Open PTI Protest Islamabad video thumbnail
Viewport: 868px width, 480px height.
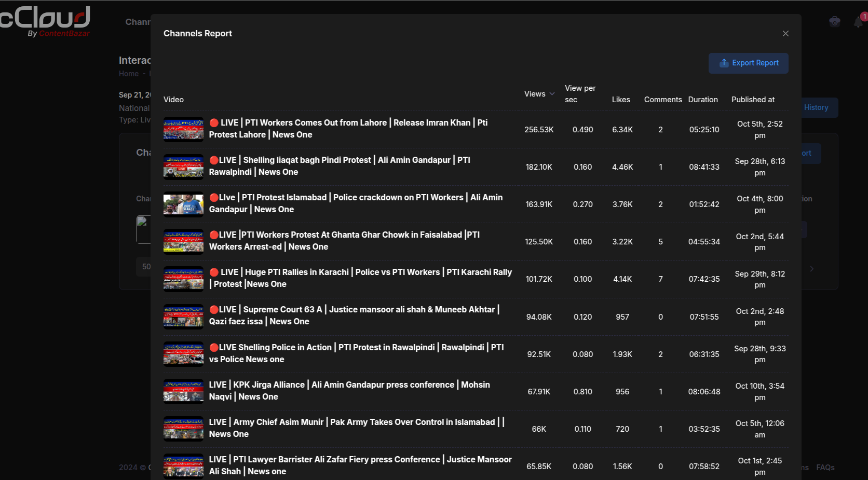[183, 204]
